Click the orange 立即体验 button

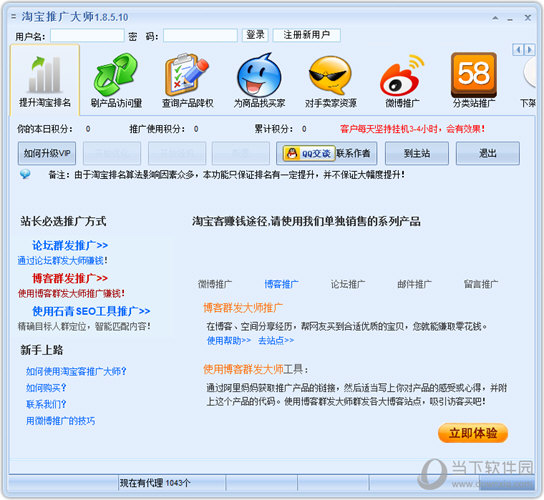473,433
